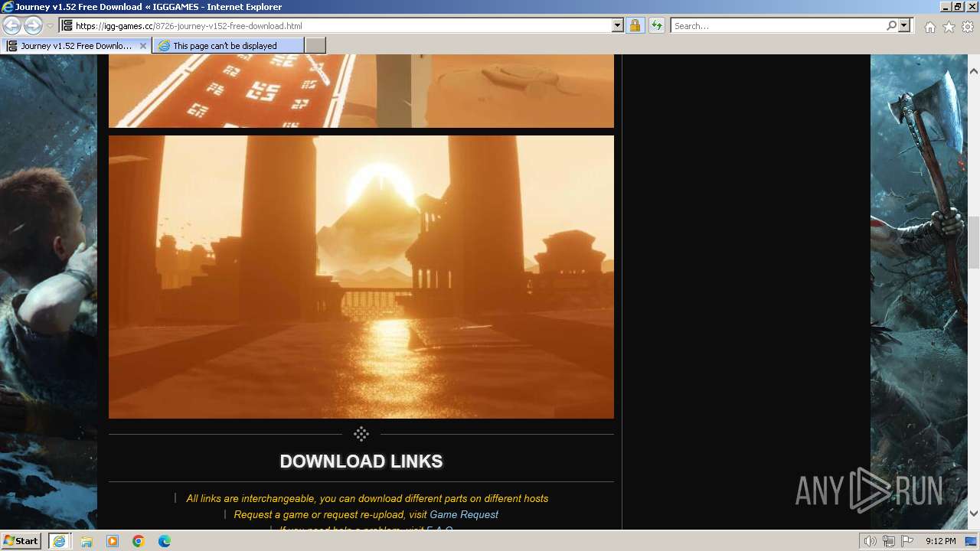Open media player taskbar icon
This screenshot has width=980, height=551.
(x=113, y=541)
